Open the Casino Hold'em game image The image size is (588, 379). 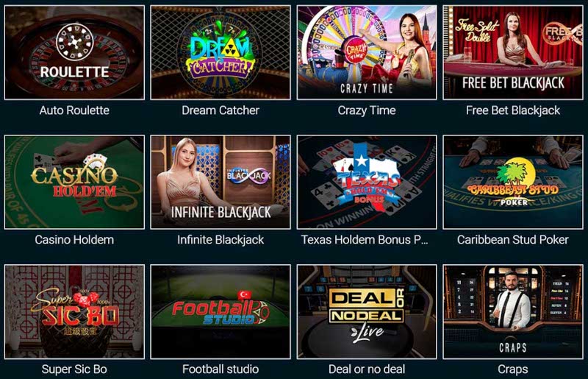pyautogui.click(x=74, y=183)
